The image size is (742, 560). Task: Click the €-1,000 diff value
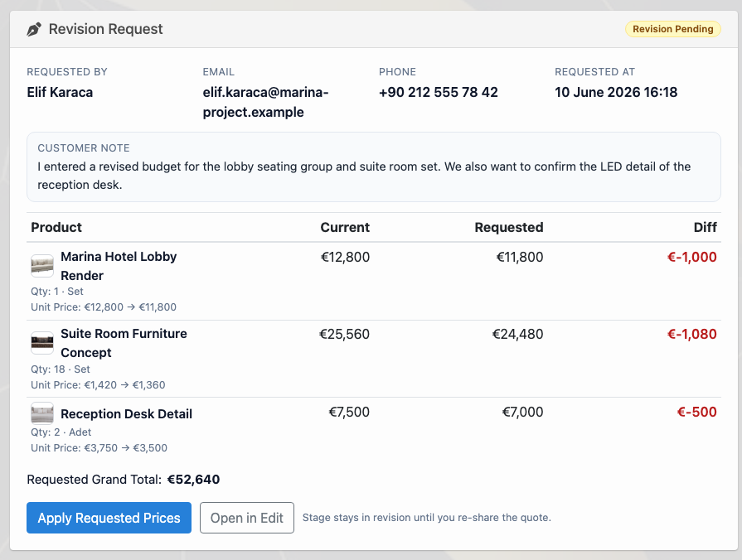click(x=691, y=257)
